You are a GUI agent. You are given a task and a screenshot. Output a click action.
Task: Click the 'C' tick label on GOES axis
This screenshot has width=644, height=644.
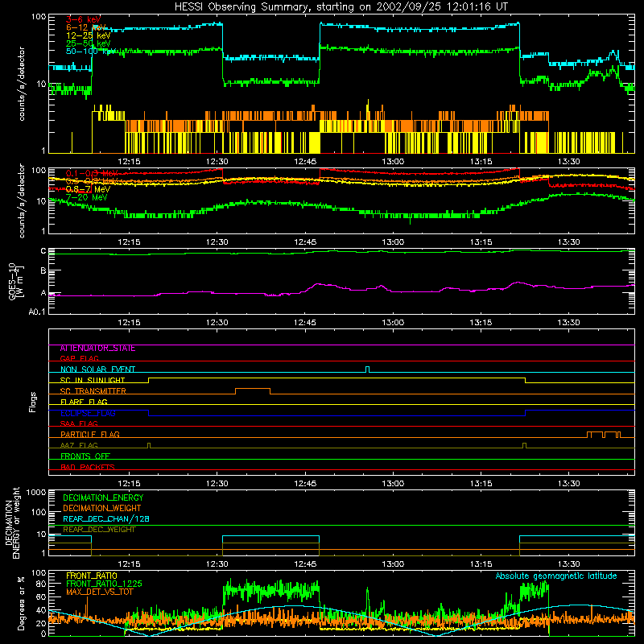tap(43, 251)
